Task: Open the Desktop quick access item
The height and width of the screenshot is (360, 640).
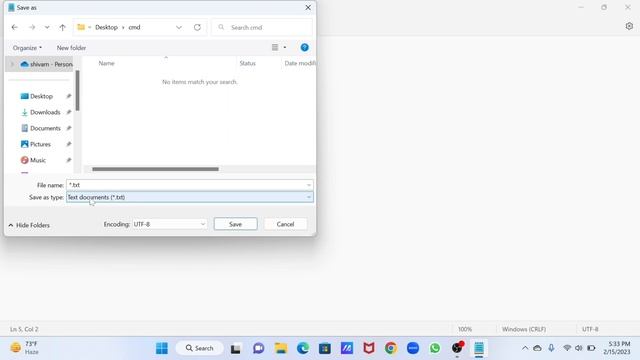Action: 37,96
